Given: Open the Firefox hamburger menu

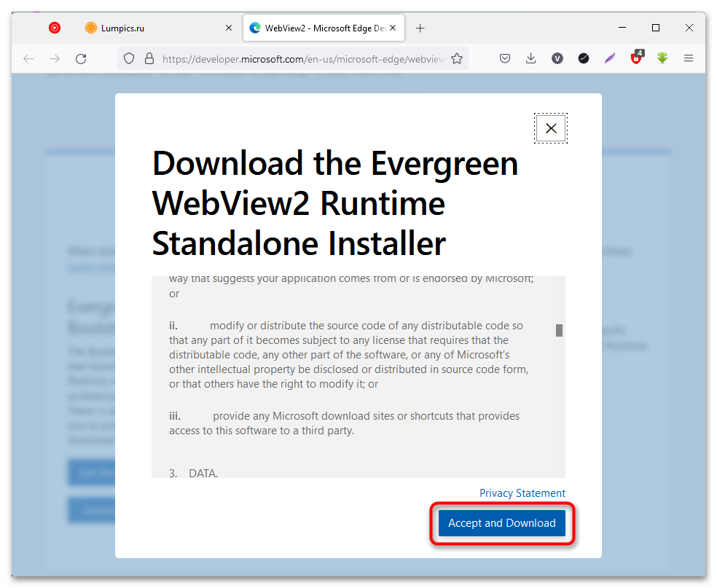Looking at the screenshot, I should pos(689,58).
